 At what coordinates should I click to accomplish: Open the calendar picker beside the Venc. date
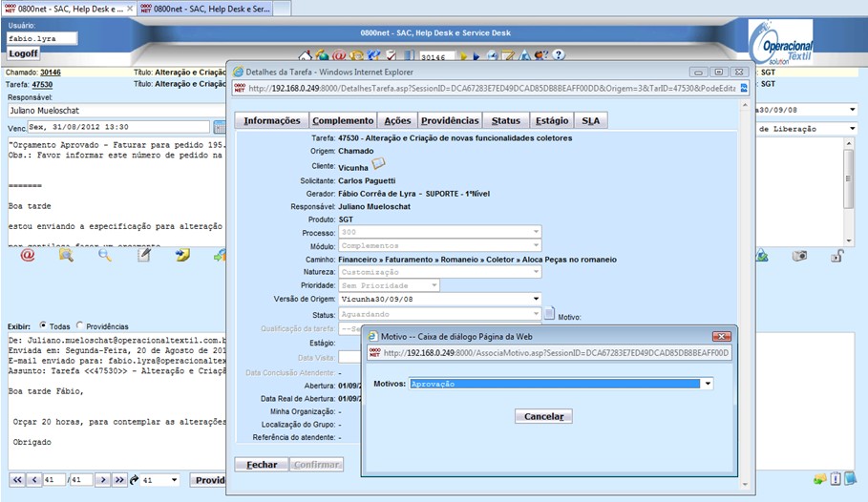(219, 127)
